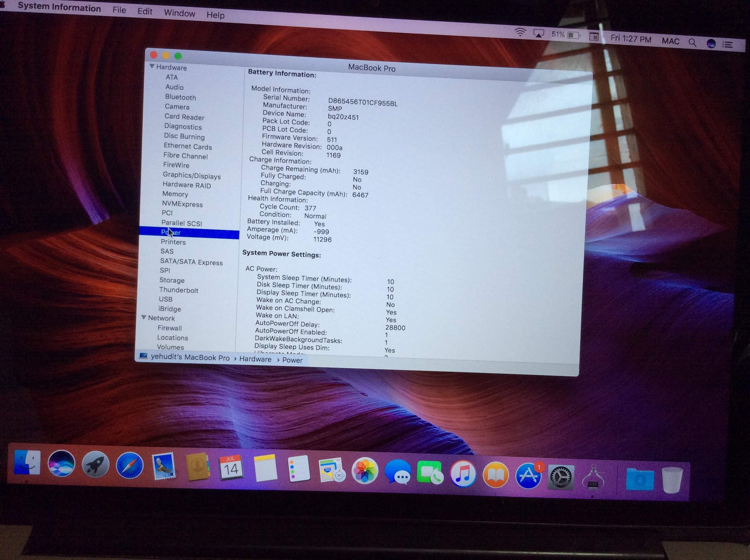Open Spotlight search magnifier

[692, 42]
